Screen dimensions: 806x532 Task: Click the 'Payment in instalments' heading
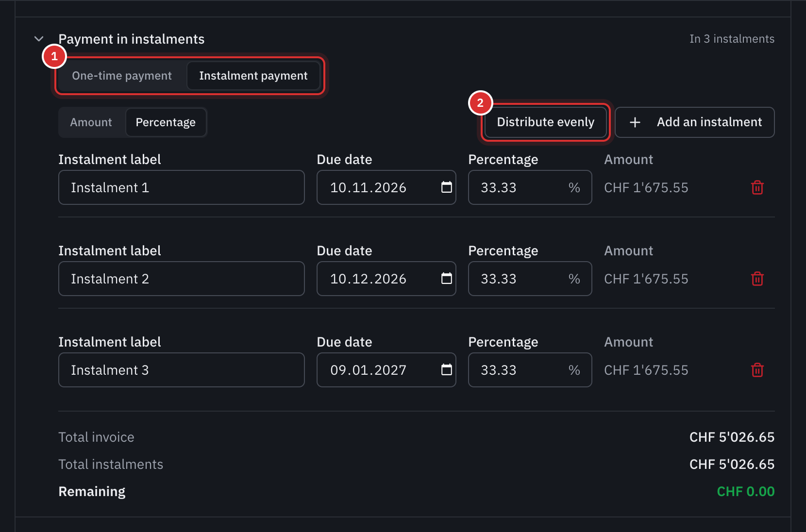[132, 39]
